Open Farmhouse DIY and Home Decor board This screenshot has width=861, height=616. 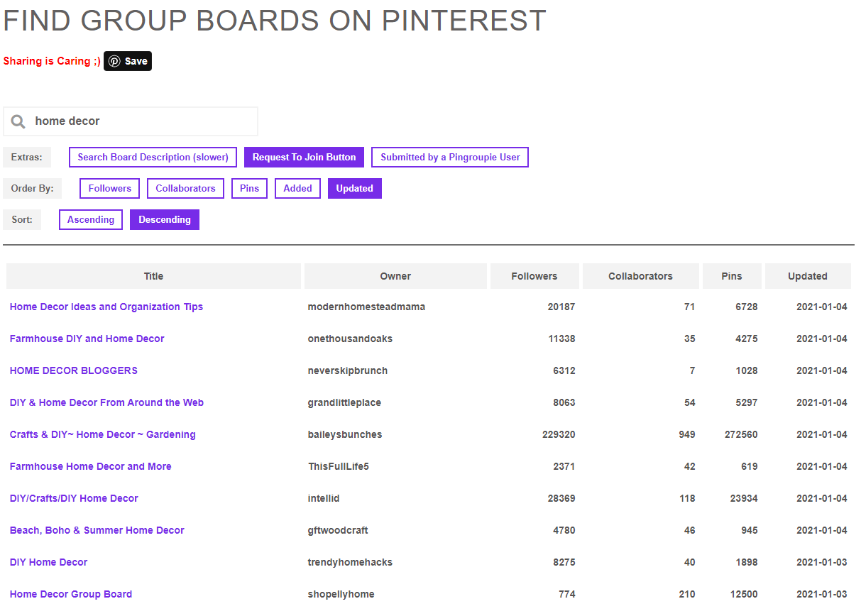pos(87,339)
